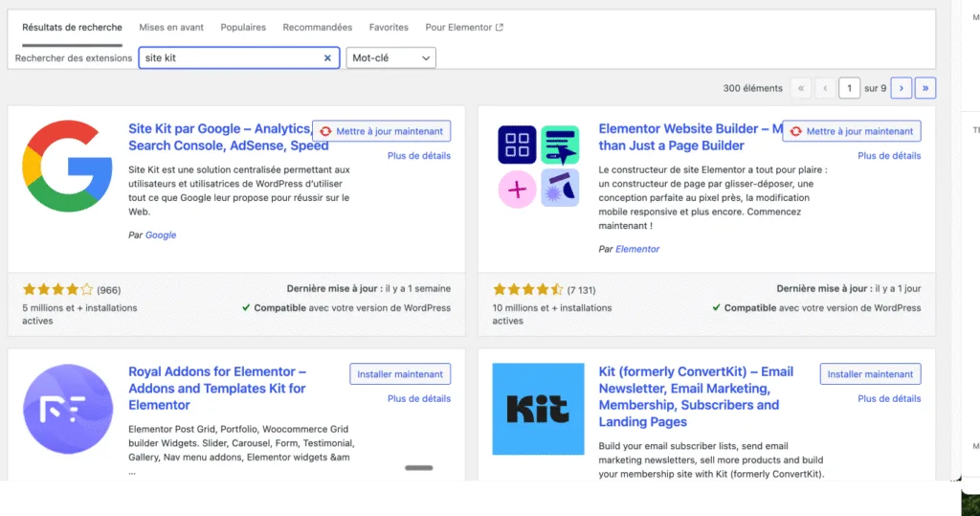Switch to the Résultats de recherche tab
980x516 pixels.
(72, 28)
